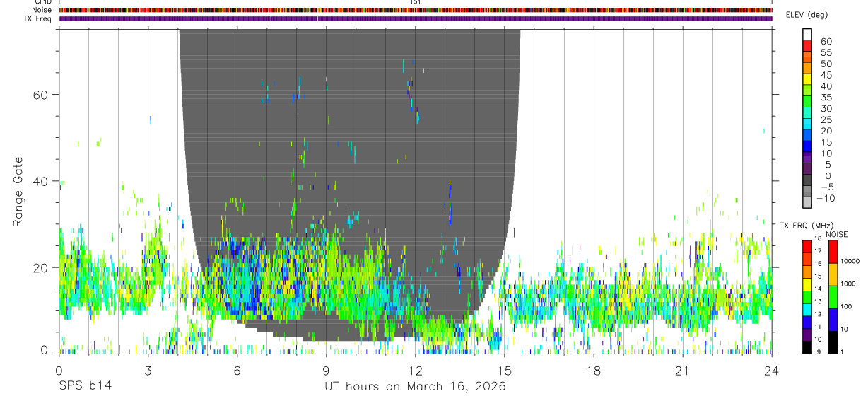This screenshot has width=868, height=401.
Task: Click the 'Range Gate' y-axis title
Action: pos(18,192)
